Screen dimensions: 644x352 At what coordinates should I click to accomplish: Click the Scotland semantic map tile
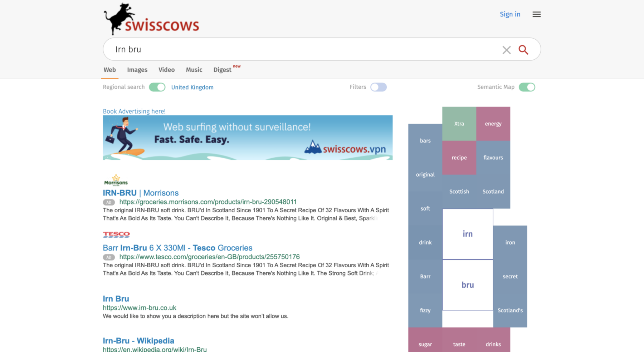coord(493,192)
